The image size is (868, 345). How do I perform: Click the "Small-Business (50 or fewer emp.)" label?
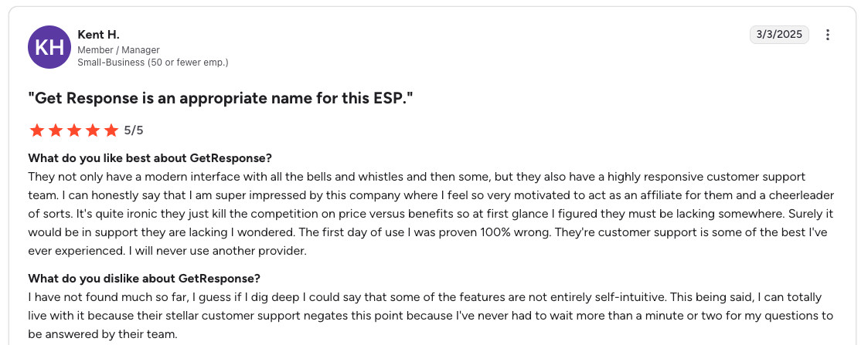(x=152, y=62)
